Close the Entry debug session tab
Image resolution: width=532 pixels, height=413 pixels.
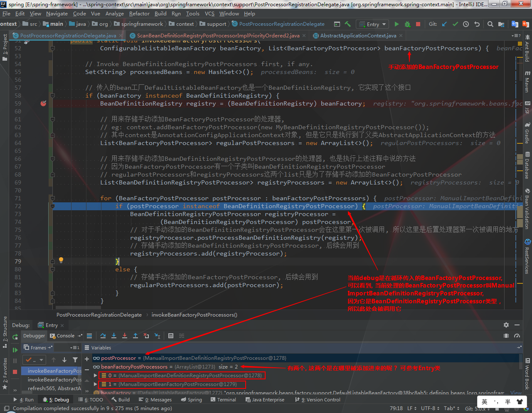[x=62, y=325]
